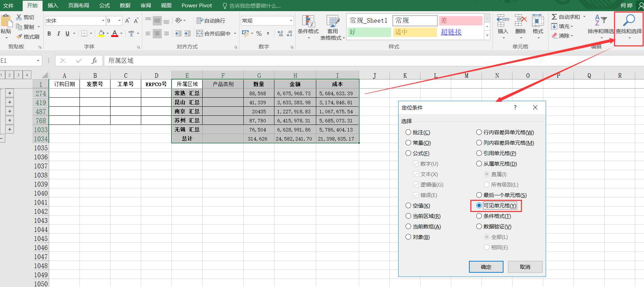Image resolution: width=644 pixels, height=287 pixels.
Task: Click Insert cells (插入) icon
Action: pyautogui.click(x=503, y=27)
